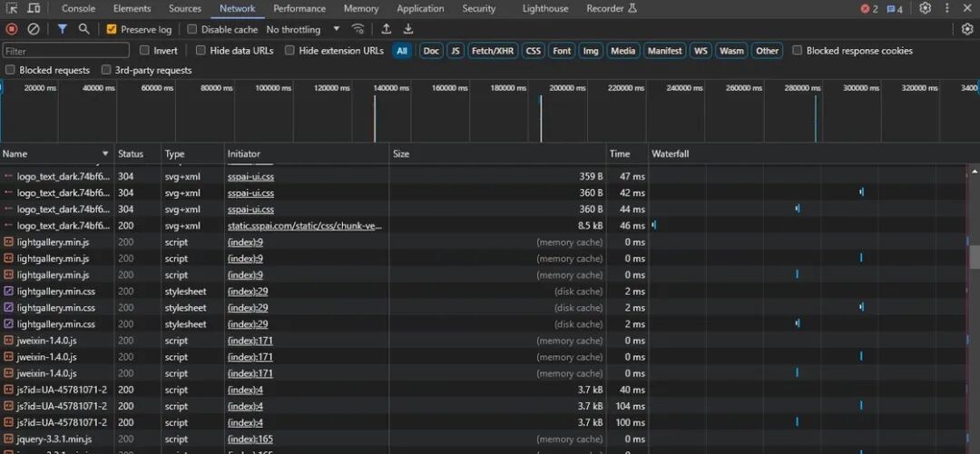Check Blocked requests checkbox
The width and height of the screenshot is (980, 454).
pos(10,70)
